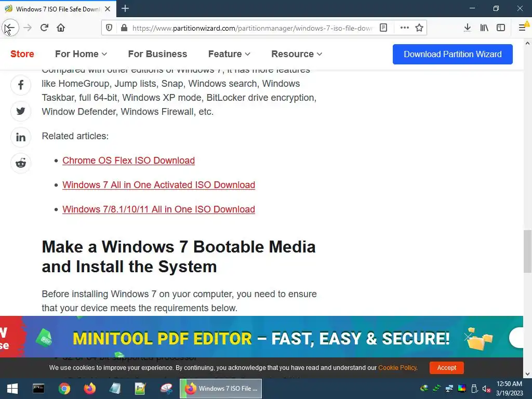The image size is (532, 399).
Task: Expand the Resource dropdown menu
Action: tap(297, 54)
